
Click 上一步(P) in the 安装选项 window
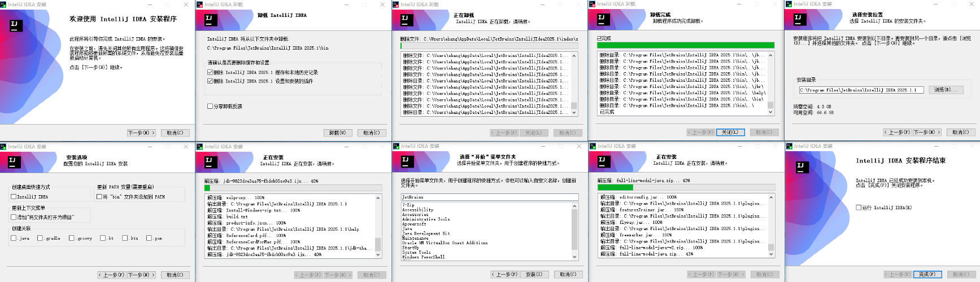[112, 275]
